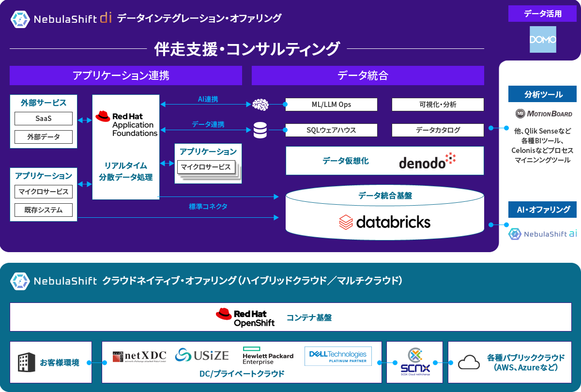Click the denodo logo
Viewport: 581px width, 392px height.
point(428,161)
